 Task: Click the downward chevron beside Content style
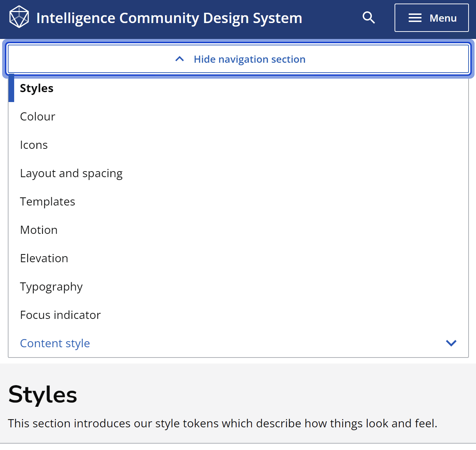click(451, 343)
